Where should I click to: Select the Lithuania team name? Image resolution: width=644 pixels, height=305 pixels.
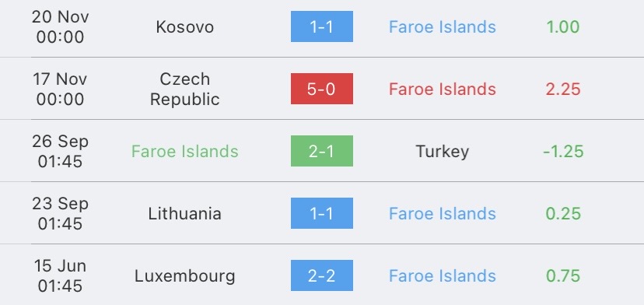coord(185,213)
